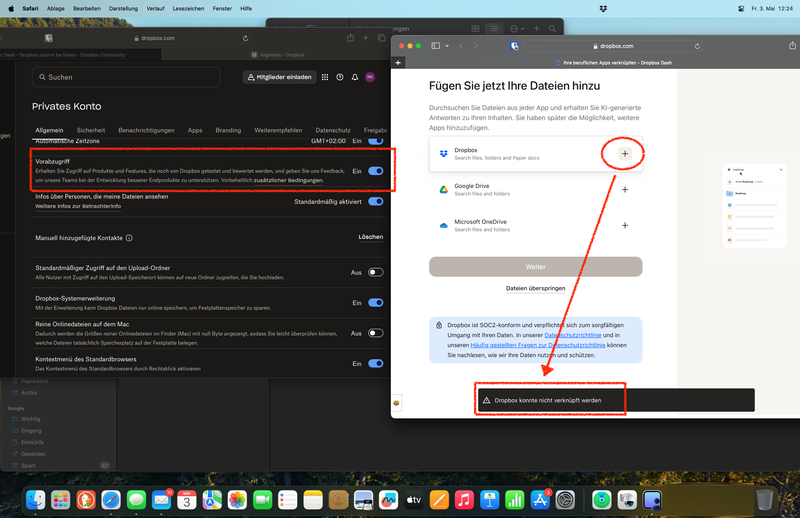
Task: Click the Löschen button for manual contacts
Action: 370,237
